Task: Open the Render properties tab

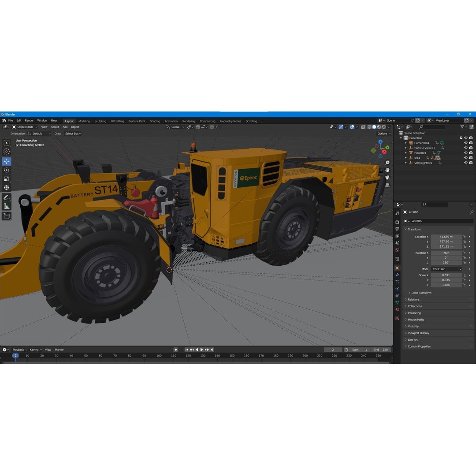Action: (x=397, y=222)
